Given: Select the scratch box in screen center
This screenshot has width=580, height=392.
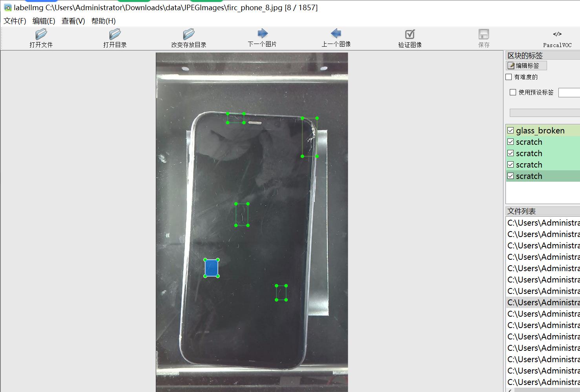Looking at the screenshot, I should pos(242,215).
